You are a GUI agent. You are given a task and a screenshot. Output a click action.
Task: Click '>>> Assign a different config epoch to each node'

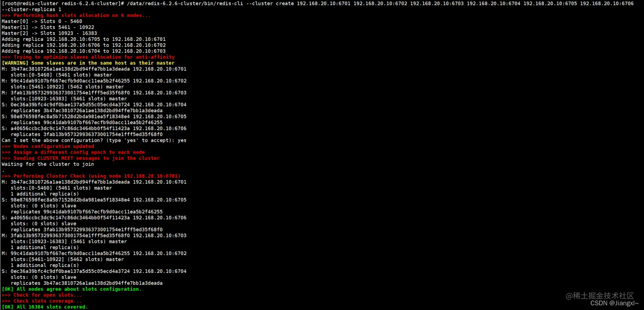tap(73, 152)
